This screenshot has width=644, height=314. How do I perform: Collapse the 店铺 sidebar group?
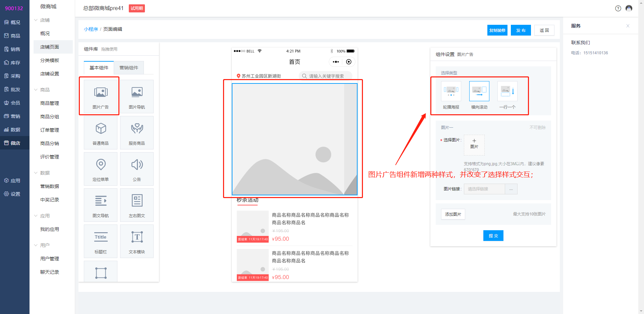[x=36, y=20]
